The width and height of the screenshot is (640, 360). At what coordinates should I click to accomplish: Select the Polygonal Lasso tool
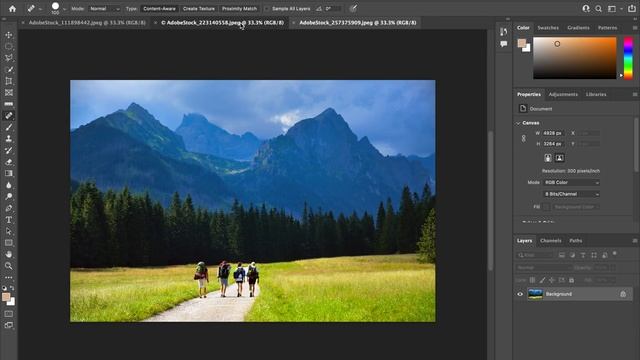tap(9, 58)
